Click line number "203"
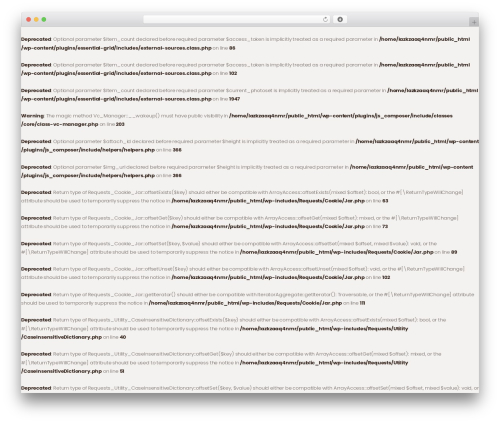The image size is (500, 423). click(120, 124)
